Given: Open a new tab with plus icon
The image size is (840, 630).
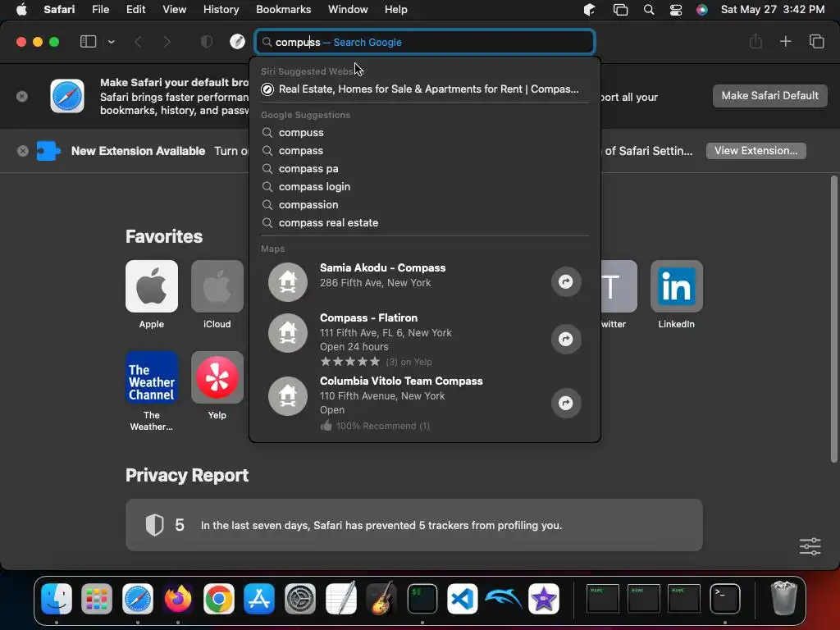Looking at the screenshot, I should (x=785, y=41).
